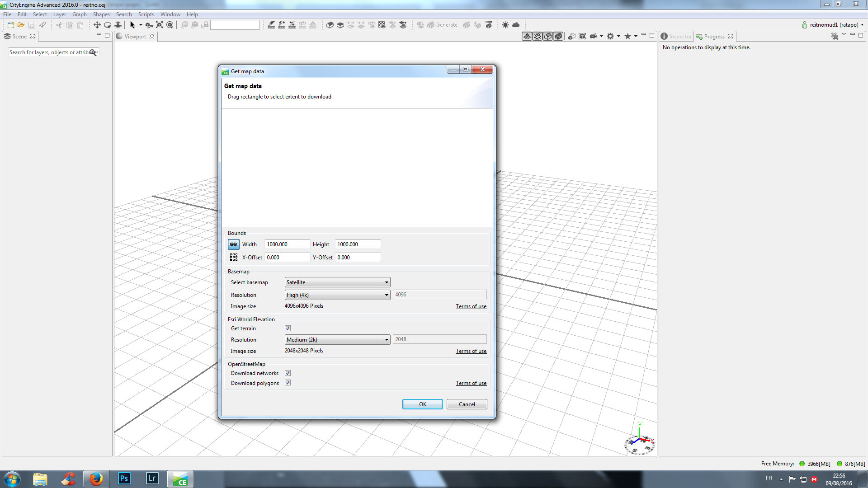Toggle the Download polygons checkbox
868x488 pixels.
(288, 383)
